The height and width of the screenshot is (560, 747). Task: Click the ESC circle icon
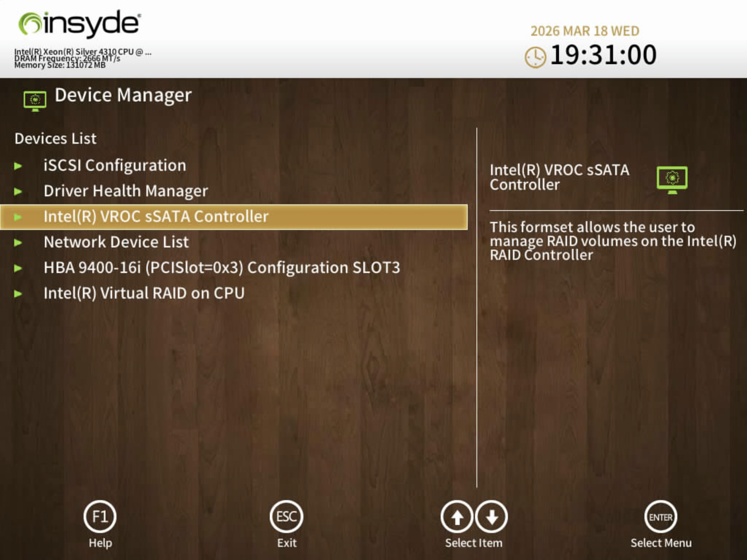286,516
